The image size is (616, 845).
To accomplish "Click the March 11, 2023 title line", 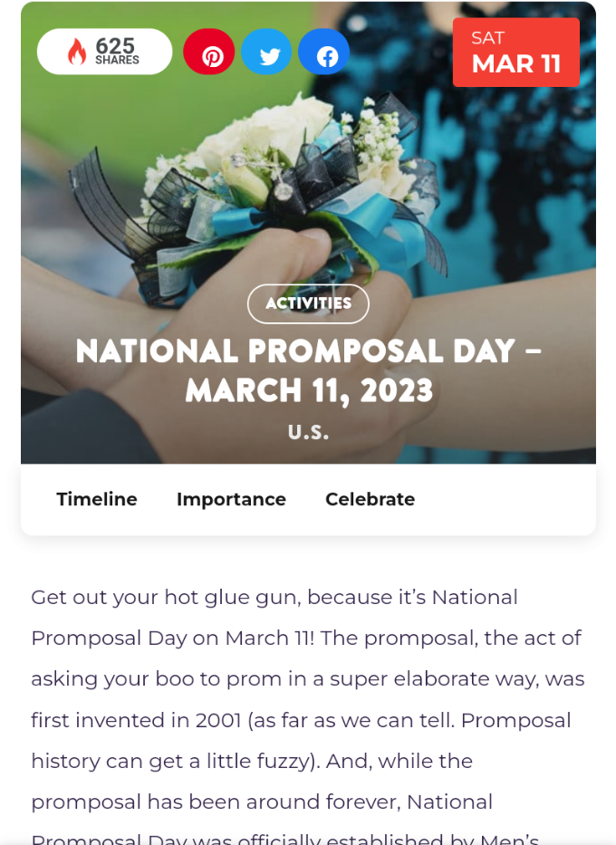I will 309,391.
